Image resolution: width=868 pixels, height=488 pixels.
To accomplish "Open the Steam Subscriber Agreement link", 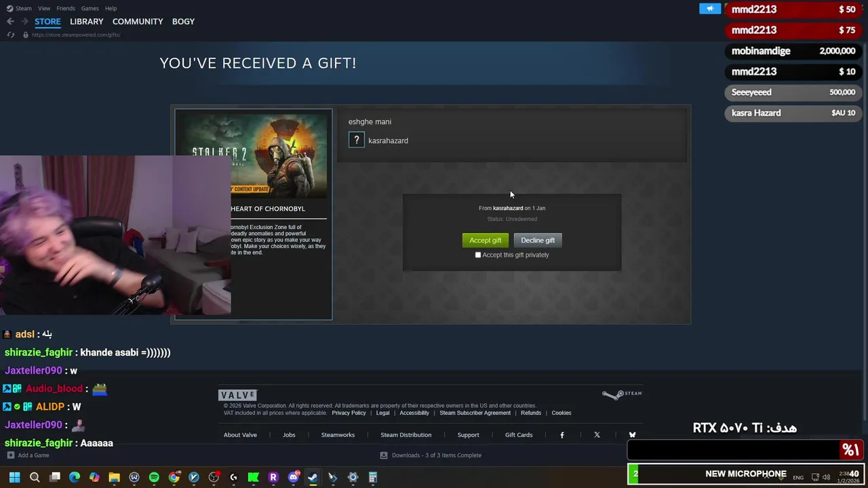I will coord(475,413).
